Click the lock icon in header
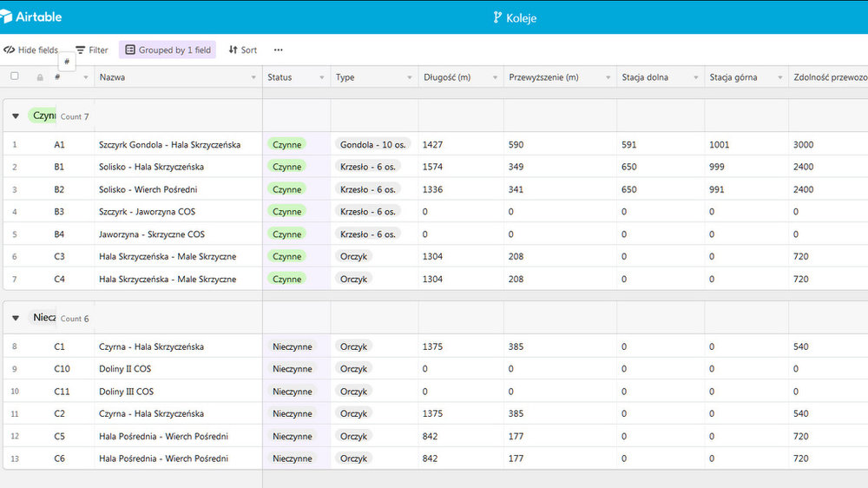Image resolution: width=868 pixels, height=488 pixels. (x=40, y=77)
